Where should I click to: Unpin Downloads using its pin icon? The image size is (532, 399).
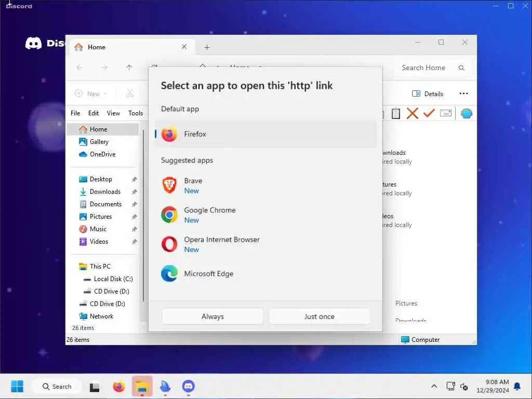coord(135,192)
